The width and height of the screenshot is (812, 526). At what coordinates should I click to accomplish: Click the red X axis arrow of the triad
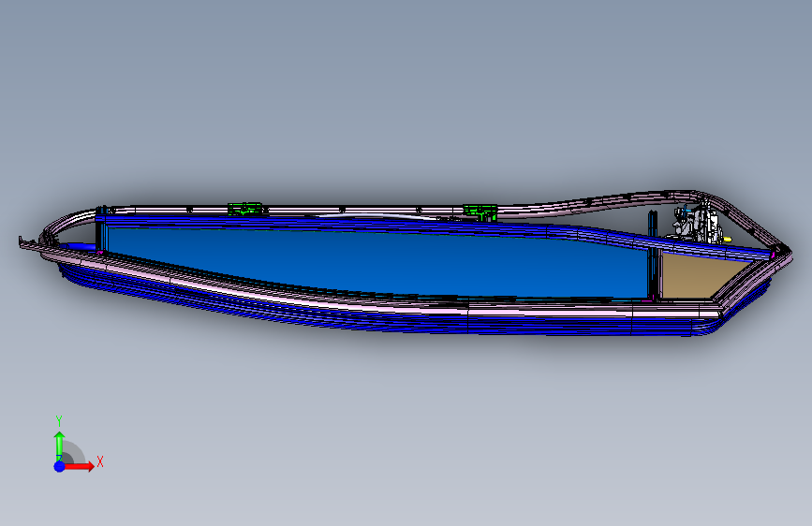[x=80, y=466]
